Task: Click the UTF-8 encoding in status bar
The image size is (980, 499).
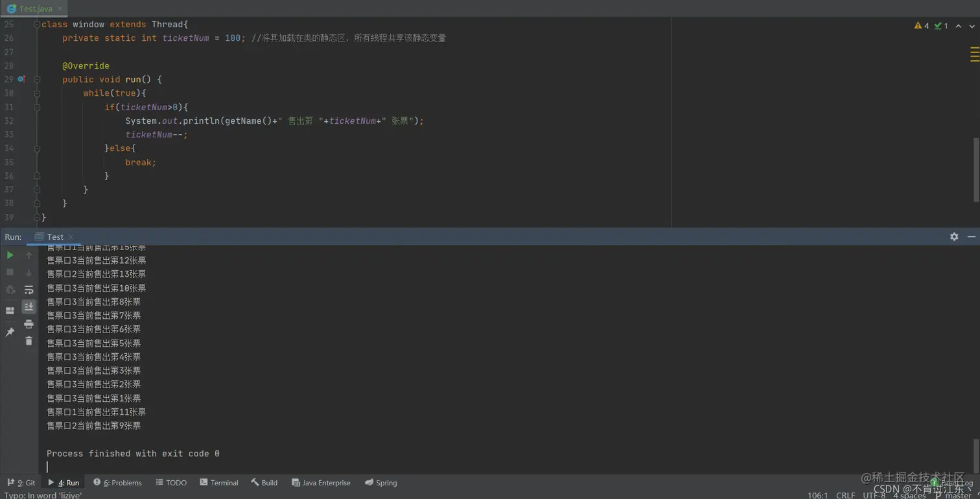Action: point(874,495)
